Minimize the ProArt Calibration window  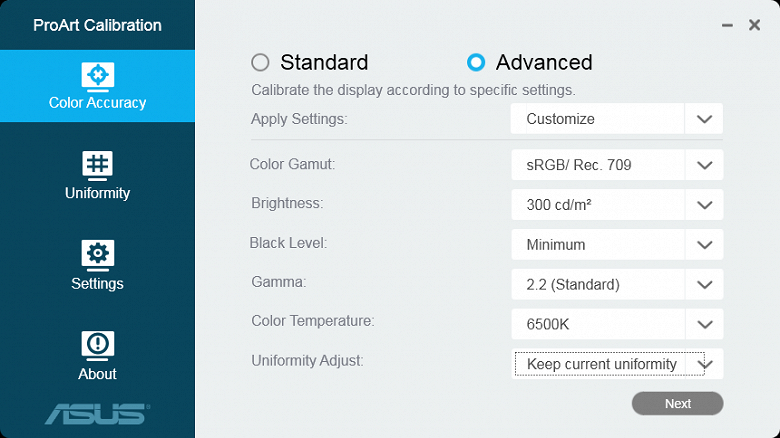point(728,25)
